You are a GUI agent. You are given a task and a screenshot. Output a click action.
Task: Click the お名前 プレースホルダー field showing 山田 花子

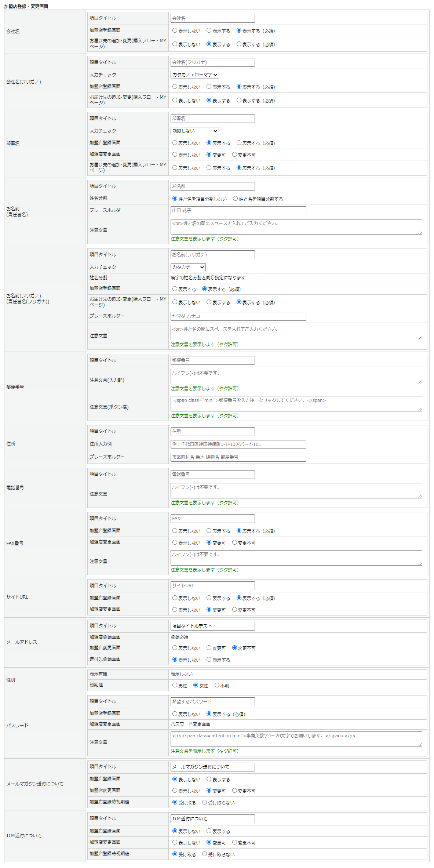click(x=238, y=211)
